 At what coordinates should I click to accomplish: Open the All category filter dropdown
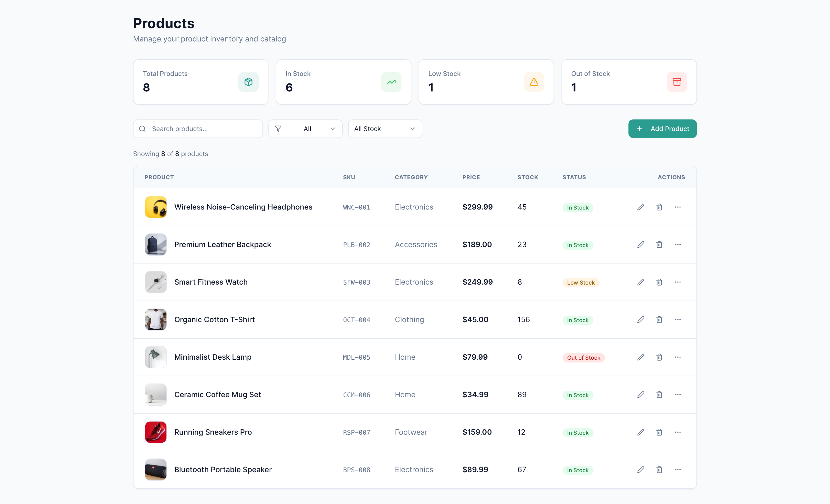[x=305, y=129]
